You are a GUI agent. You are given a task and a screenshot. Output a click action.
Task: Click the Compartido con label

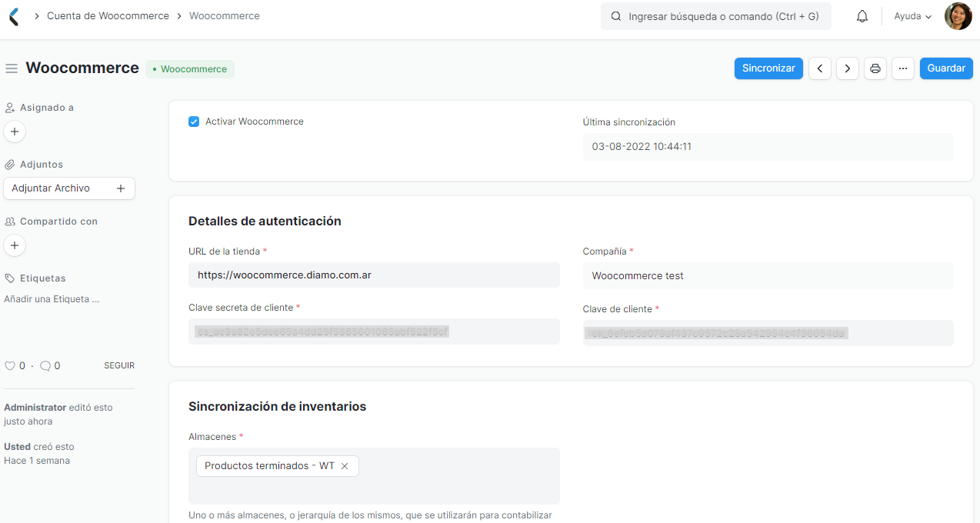click(x=58, y=222)
